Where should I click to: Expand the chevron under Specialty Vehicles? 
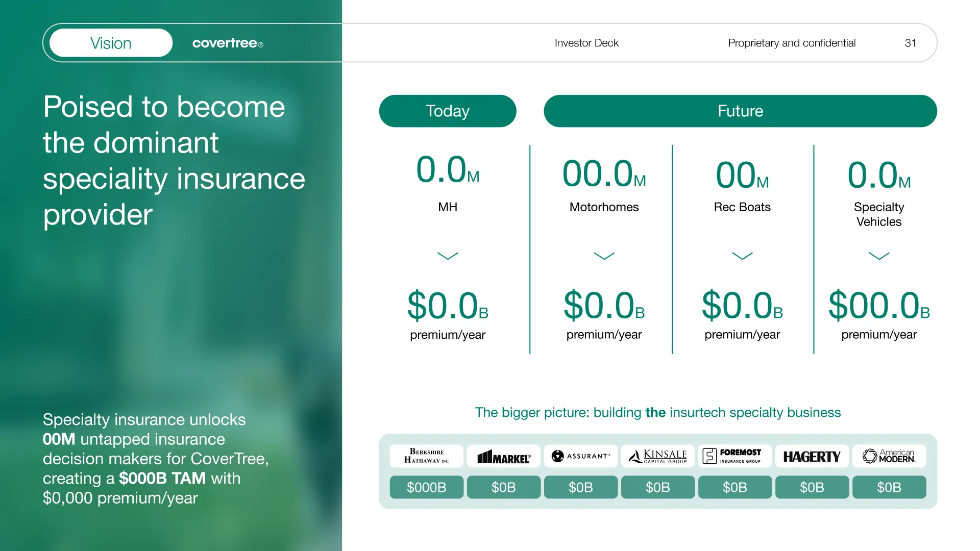tap(879, 256)
